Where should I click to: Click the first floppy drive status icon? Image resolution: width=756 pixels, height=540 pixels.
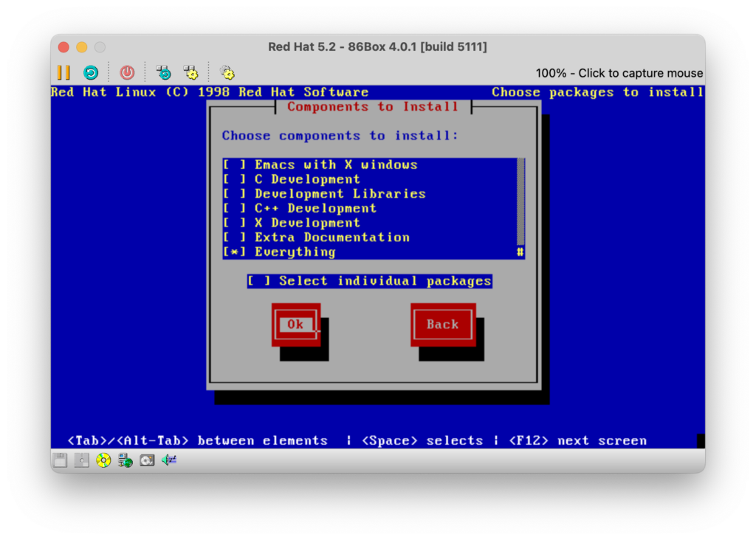pyautogui.click(x=60, y=460)
